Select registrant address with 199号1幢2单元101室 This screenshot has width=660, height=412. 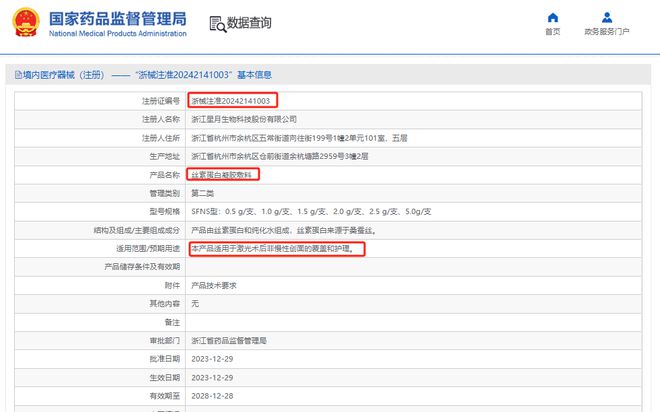299,138
